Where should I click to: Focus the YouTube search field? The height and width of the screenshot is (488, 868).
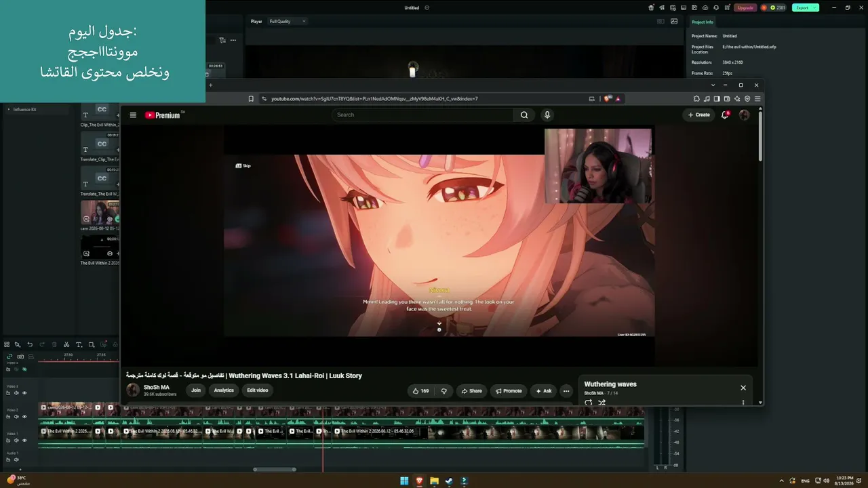point(423,115)
